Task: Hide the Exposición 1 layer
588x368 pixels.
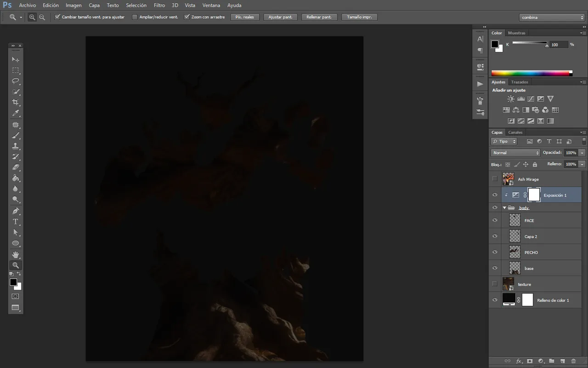Action: (x=495, y=195)
